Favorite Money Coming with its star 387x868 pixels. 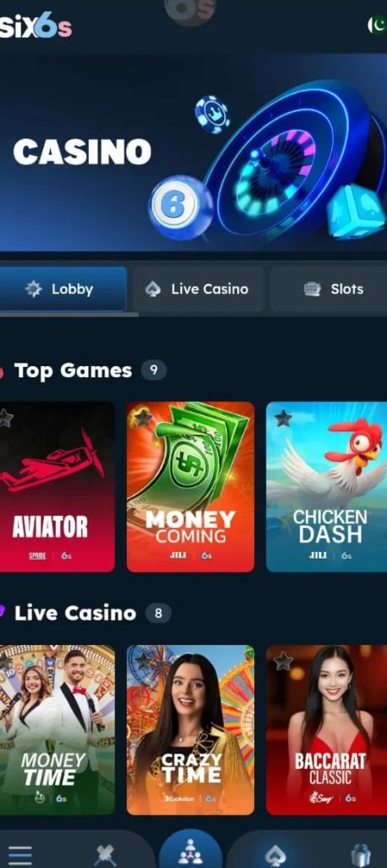coord(142,419)
